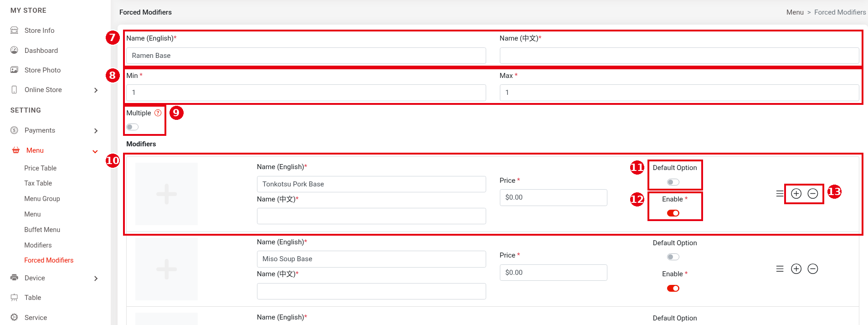Click the Device printer icon
868x325 pixels.
(x=15, y=278)
